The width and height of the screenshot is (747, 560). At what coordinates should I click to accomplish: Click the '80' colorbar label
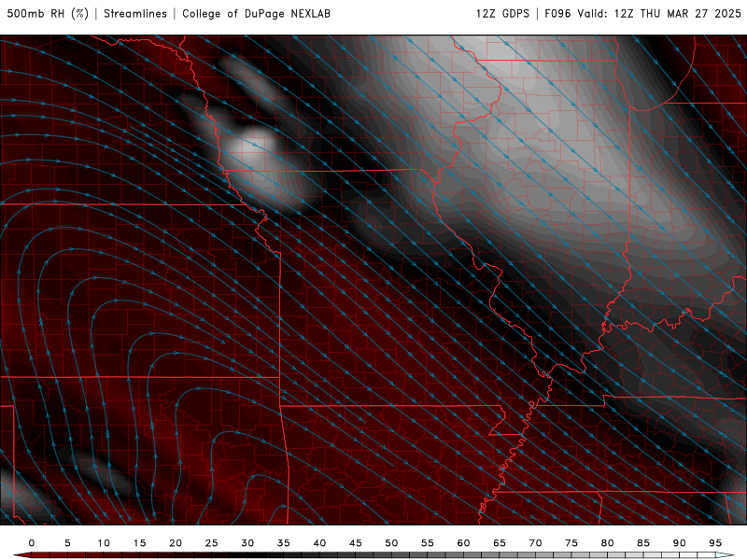tap(607, 543)
